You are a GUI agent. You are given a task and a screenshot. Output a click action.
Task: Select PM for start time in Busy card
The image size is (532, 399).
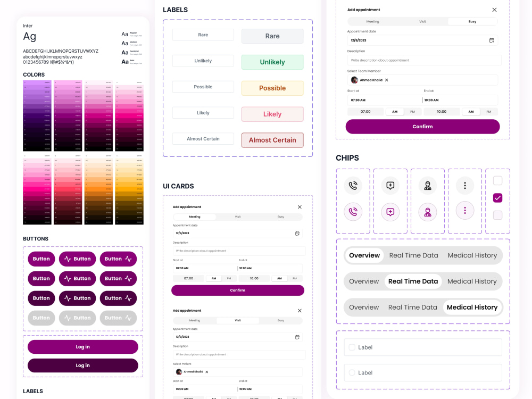click(x=413, y=112)
